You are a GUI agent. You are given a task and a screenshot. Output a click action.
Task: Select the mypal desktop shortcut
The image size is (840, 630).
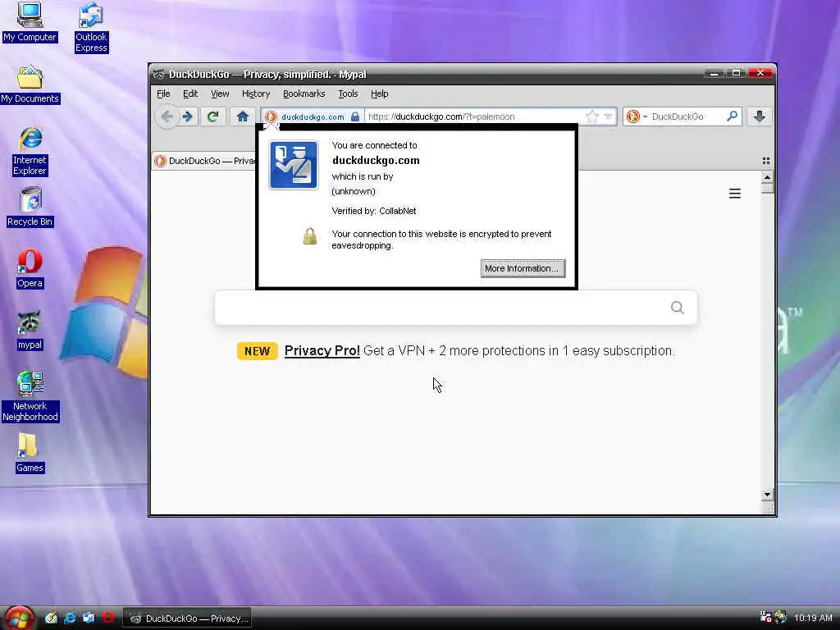[x=30, y=331]
